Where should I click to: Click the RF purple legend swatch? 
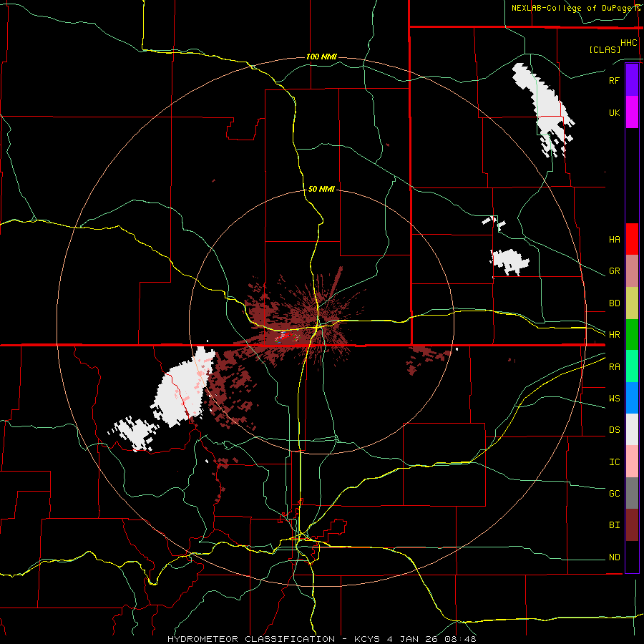pyautogui.click(x=632, y=80)
